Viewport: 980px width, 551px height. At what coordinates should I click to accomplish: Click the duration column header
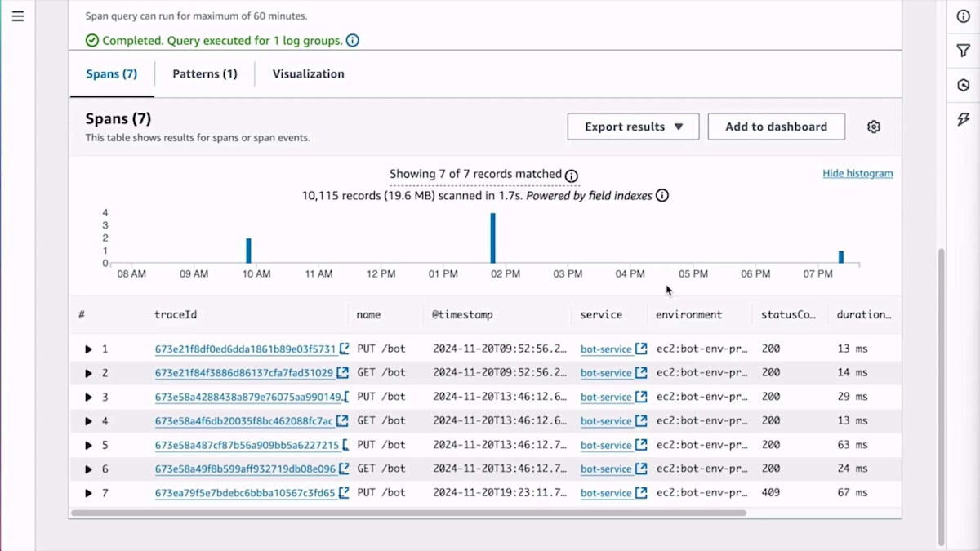click(864, 314)
